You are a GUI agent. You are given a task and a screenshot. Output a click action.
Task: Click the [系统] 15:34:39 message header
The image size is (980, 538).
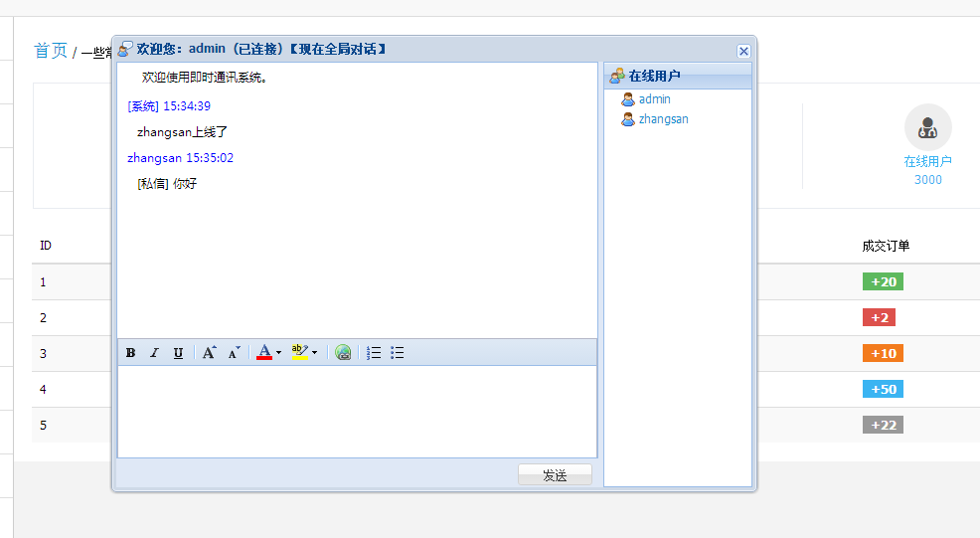coord(169,105)
